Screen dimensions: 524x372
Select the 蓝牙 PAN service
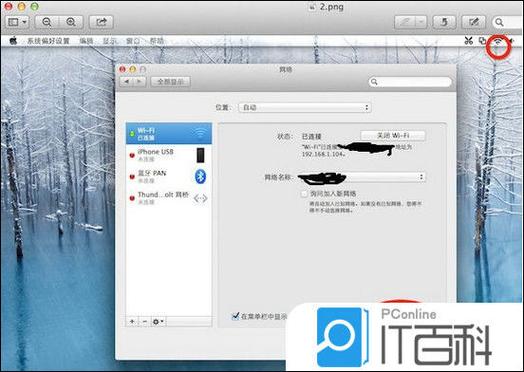(169, 176)
